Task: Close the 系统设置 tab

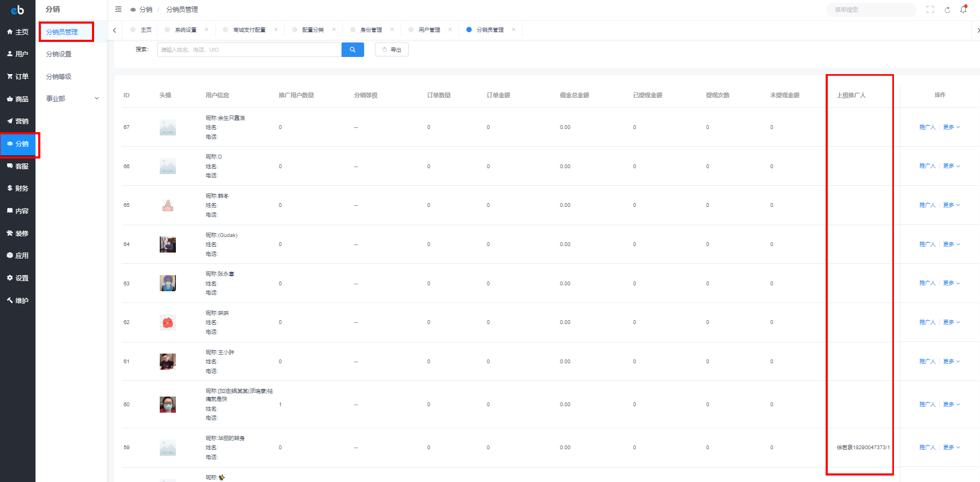Action: click(x=207, y=30)
